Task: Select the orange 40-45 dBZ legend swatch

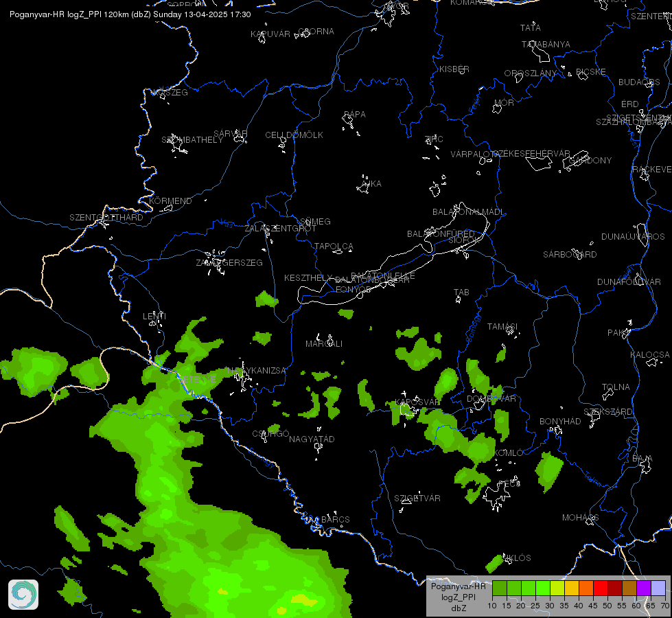Action: 586,588
